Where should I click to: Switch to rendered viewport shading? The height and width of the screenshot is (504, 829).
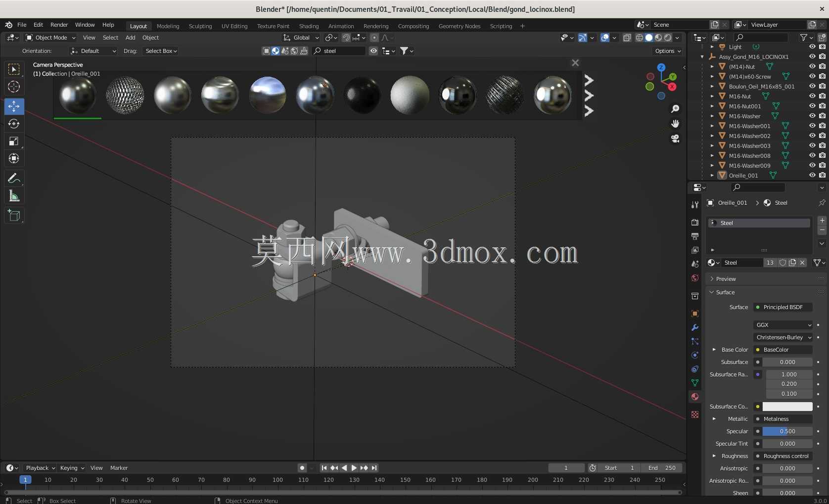pyautogui.click(x=668, y=38)
